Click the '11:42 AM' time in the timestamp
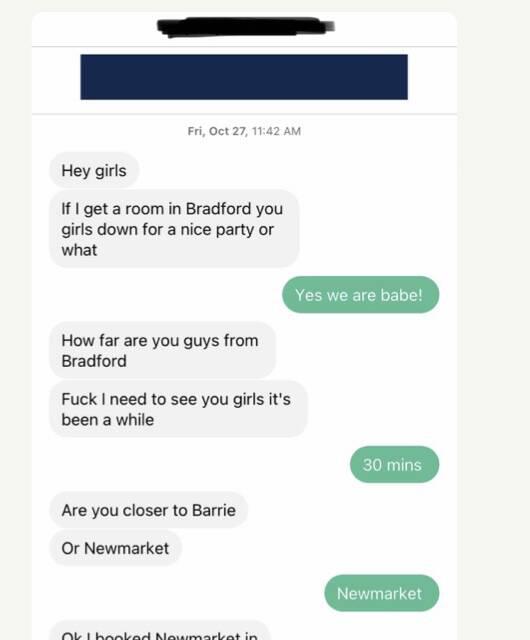This screenshot has width=530, height=640. 276,131
